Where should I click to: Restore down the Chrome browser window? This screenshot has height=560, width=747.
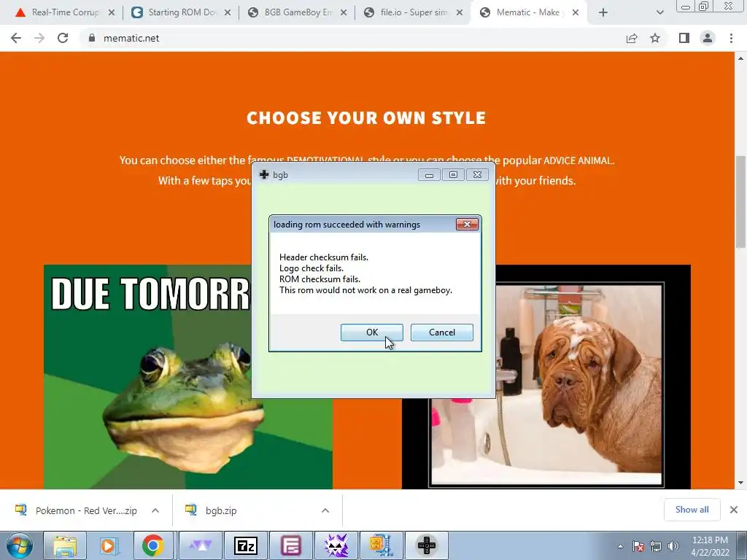704,6
